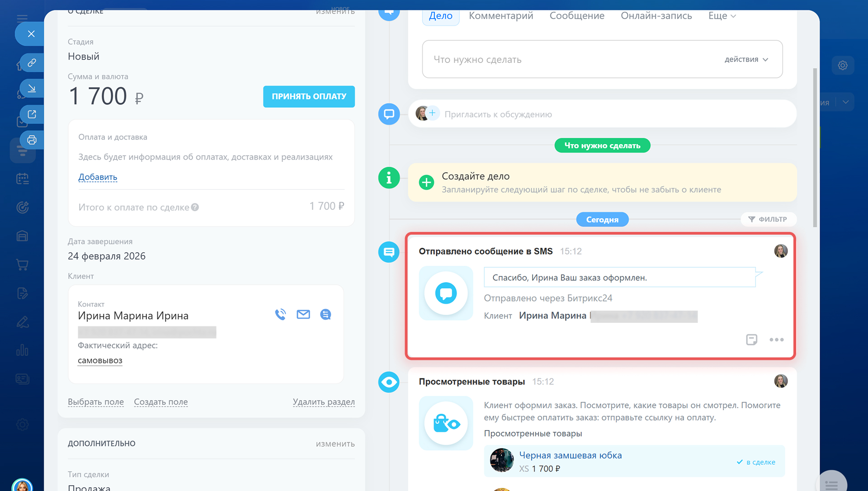Screen dimensions: 868x491
Task: Click green plus icon to create task
Action: click(x=426, y=182)
